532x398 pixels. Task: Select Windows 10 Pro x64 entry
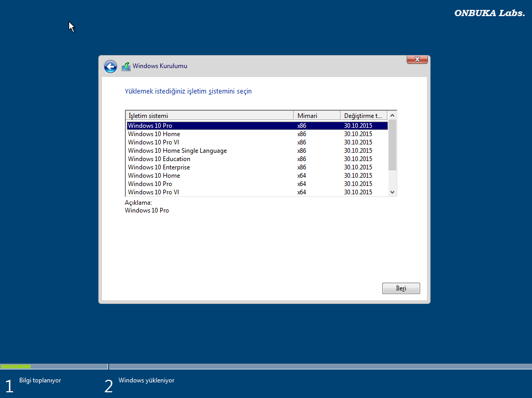257,184
